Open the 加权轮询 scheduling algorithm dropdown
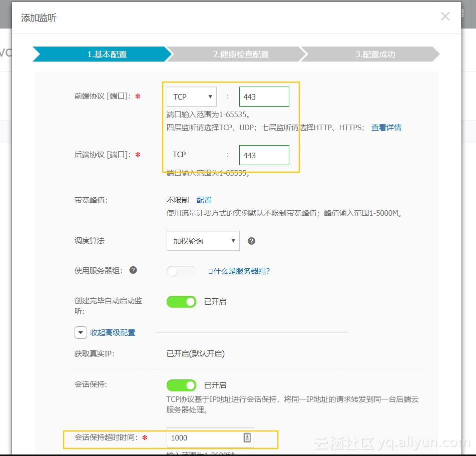The image size is (476, 456). coord(203,241)
